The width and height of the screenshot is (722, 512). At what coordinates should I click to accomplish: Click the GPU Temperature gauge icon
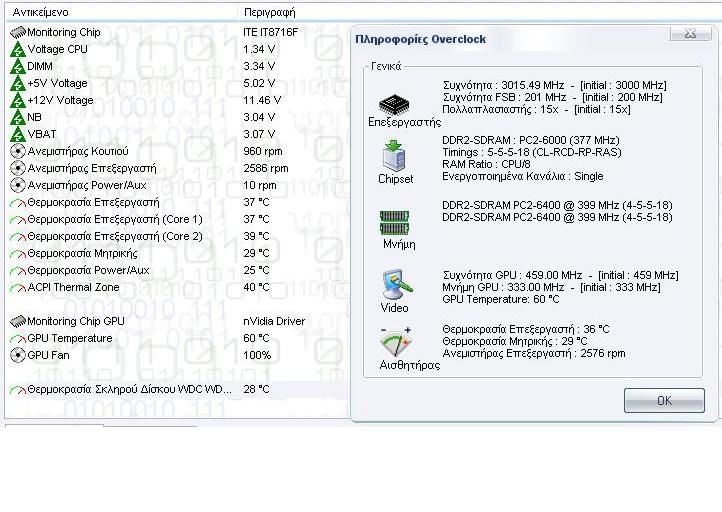coord(17,339)
